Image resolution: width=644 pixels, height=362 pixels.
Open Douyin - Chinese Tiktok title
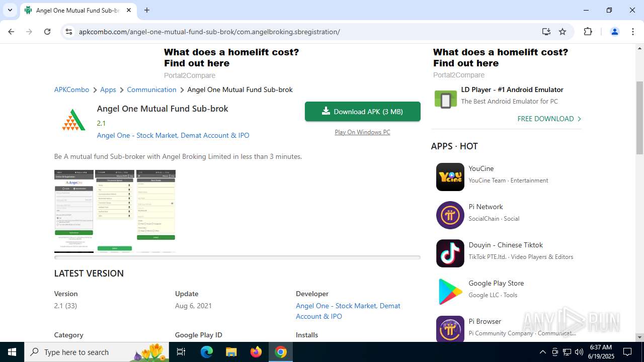tap(506, 245)
